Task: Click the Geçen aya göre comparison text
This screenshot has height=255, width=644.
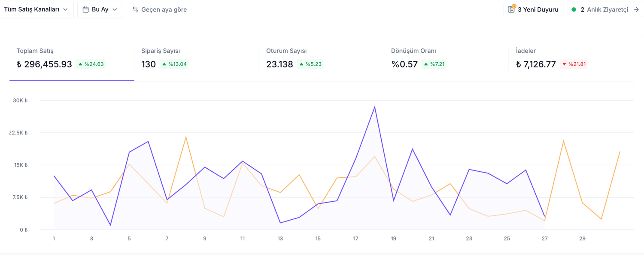Action: click(164, 9)
